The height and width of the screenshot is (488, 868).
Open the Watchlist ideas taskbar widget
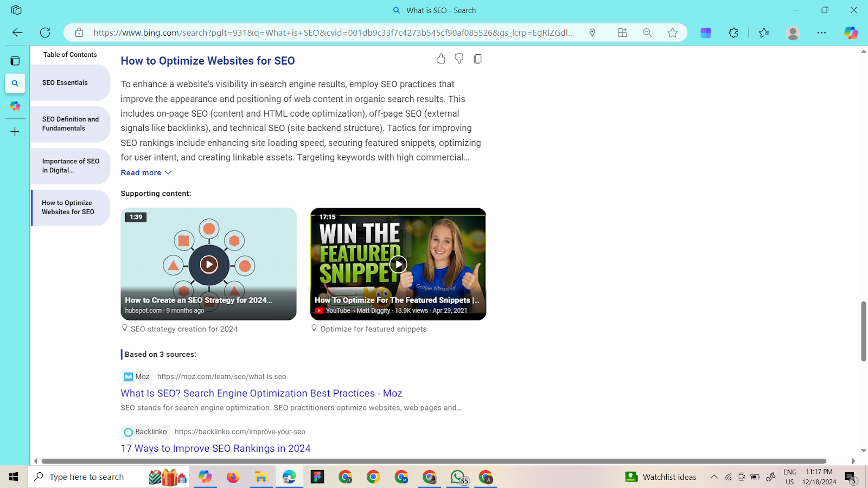[x=661, y=477]
